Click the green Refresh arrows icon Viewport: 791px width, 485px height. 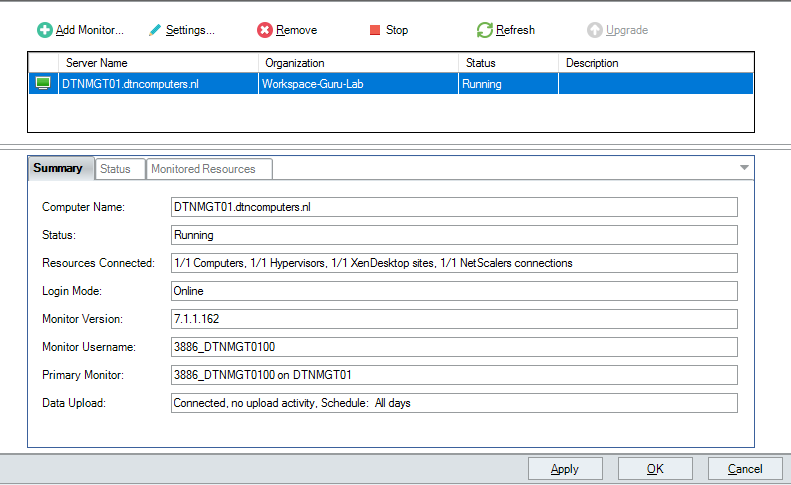pyautogui.click(x=485, y=30)
